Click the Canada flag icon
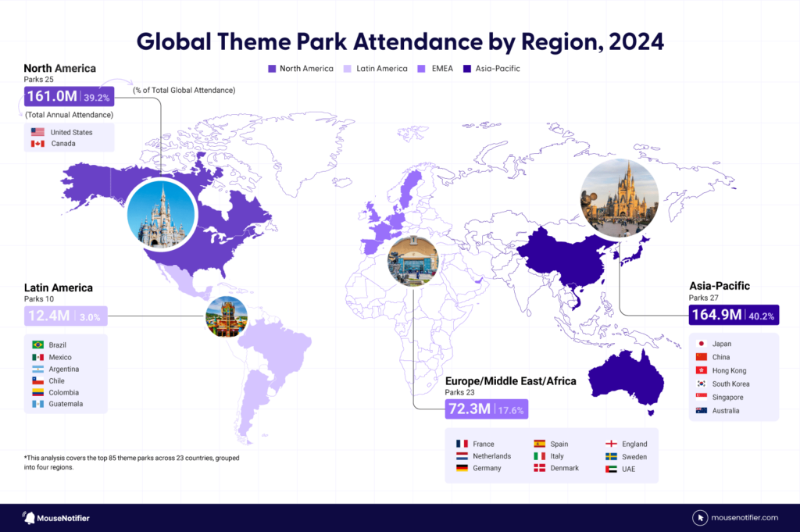Screen dimensions: 800x532 pos(37,143)
